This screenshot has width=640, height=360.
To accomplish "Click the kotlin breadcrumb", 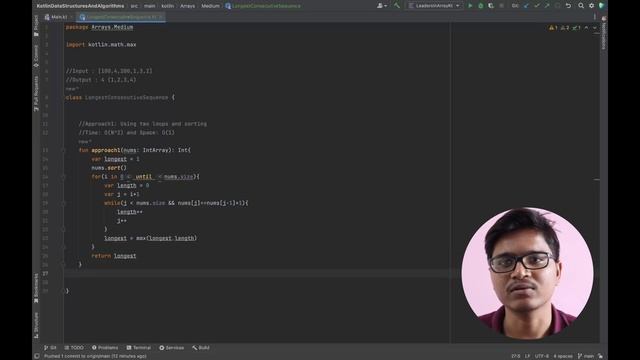I will (167, 6).
